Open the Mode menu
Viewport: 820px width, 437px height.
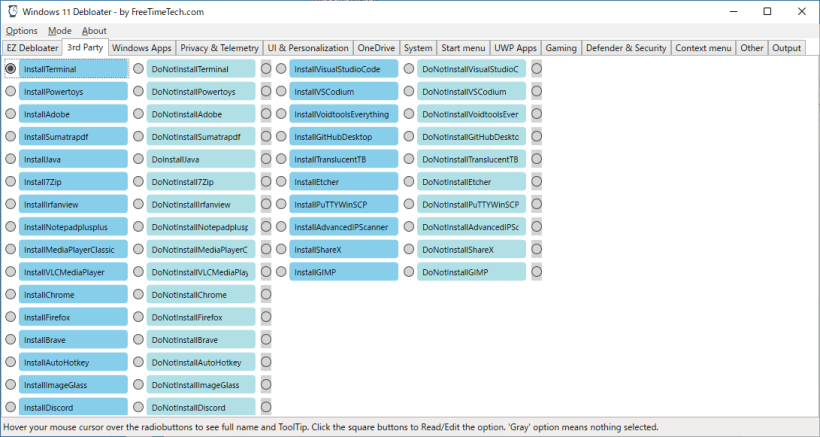click(59, 31)
